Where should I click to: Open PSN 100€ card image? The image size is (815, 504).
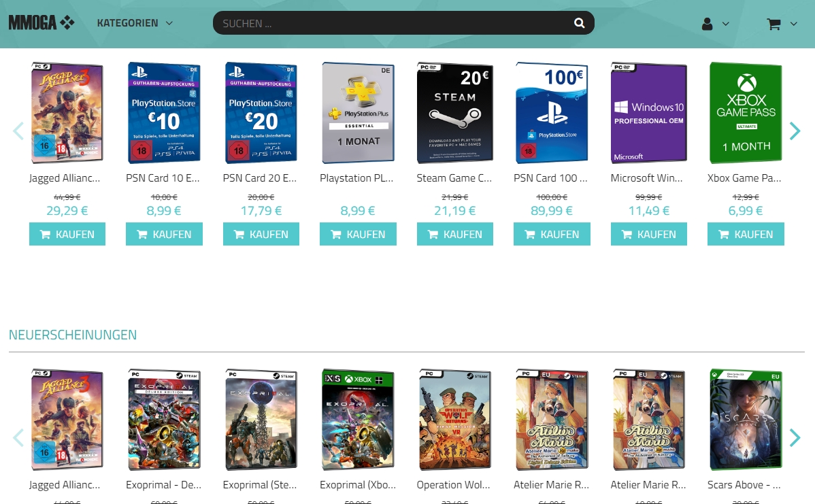coord(552,113)
